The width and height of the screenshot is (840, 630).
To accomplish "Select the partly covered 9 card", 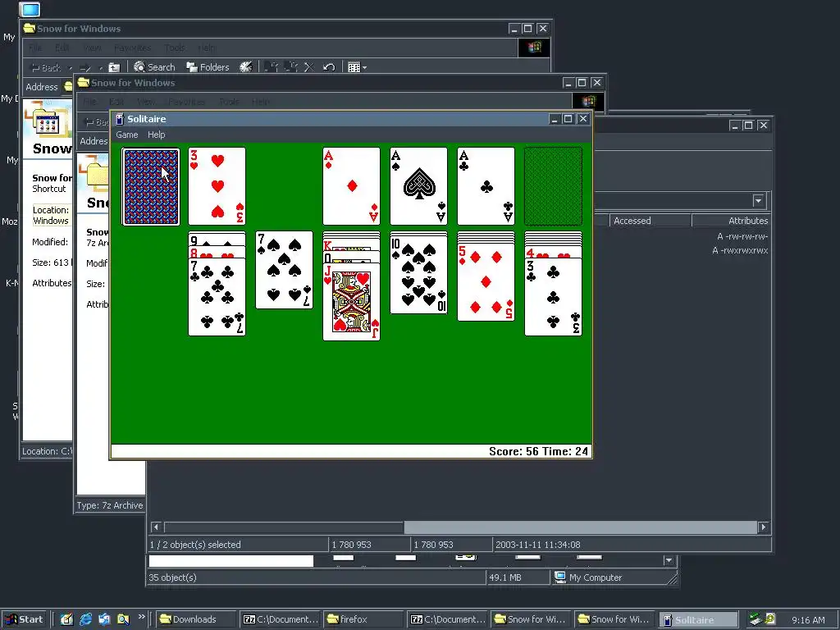I will coord(217,239).
